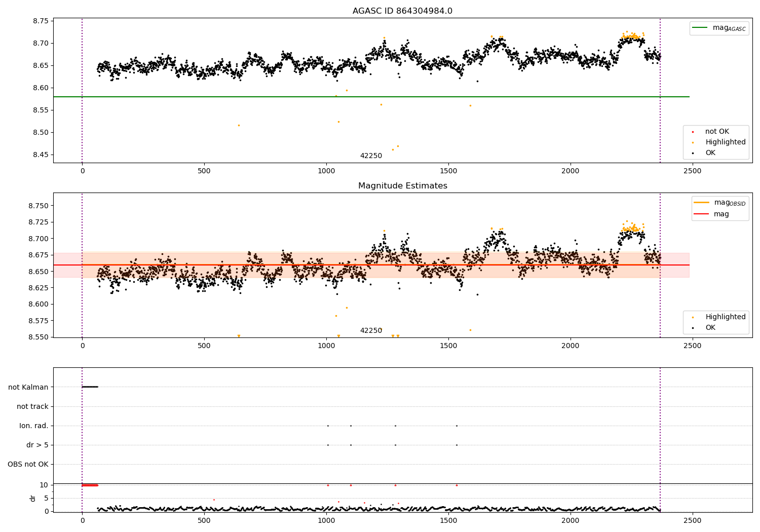This screenshot has height=532, width=760.
Task: Click the 'not track' axis label
Action: click(32, 406)
